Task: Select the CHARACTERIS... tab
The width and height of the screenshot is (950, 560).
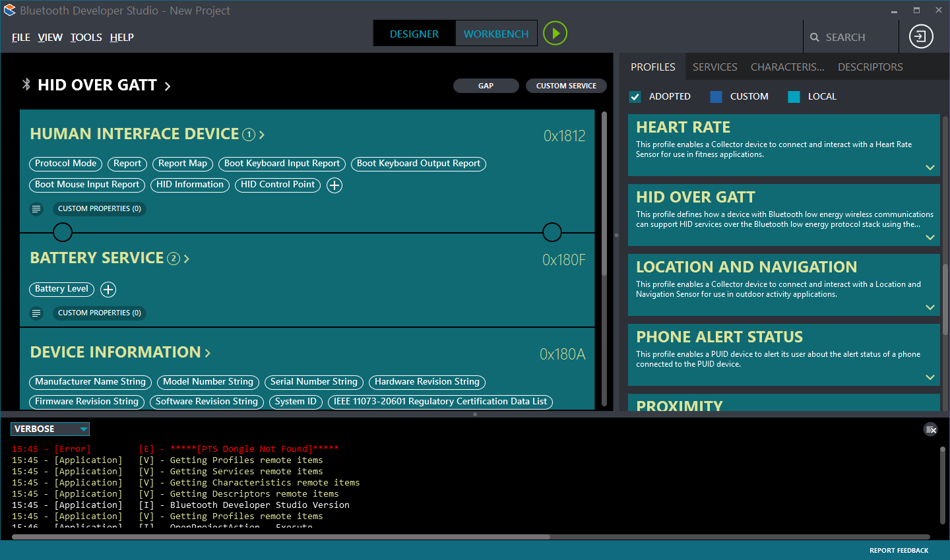Action: point(788,67)
